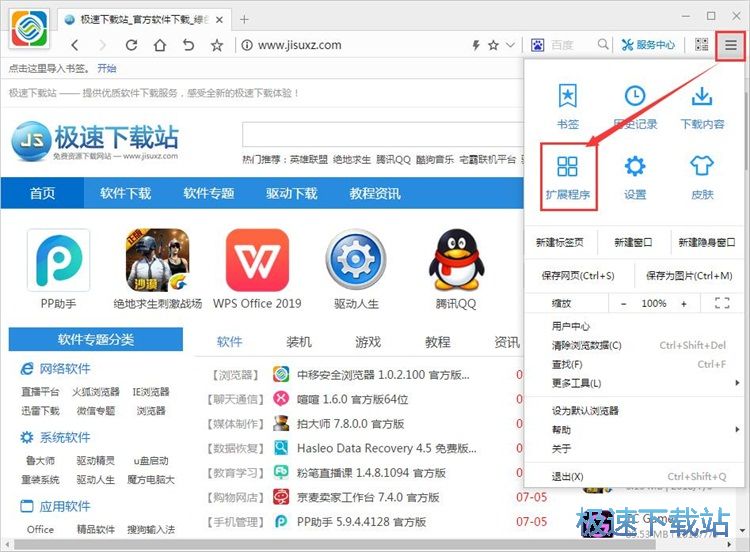Viewport: 750px width, 552px height.
Task: Click the 极速下载站 site logo
Action: pyautogui.click(x=95, y=140)
